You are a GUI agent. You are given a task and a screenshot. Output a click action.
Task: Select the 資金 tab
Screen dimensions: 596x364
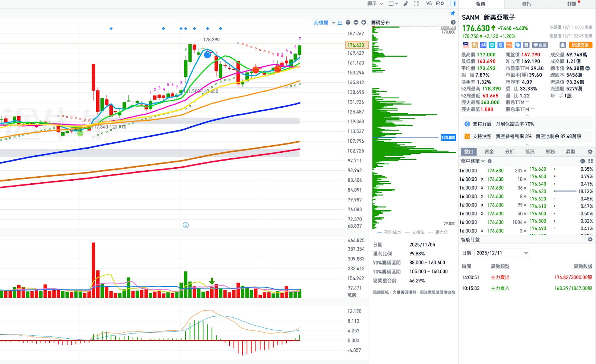(489, 152)
